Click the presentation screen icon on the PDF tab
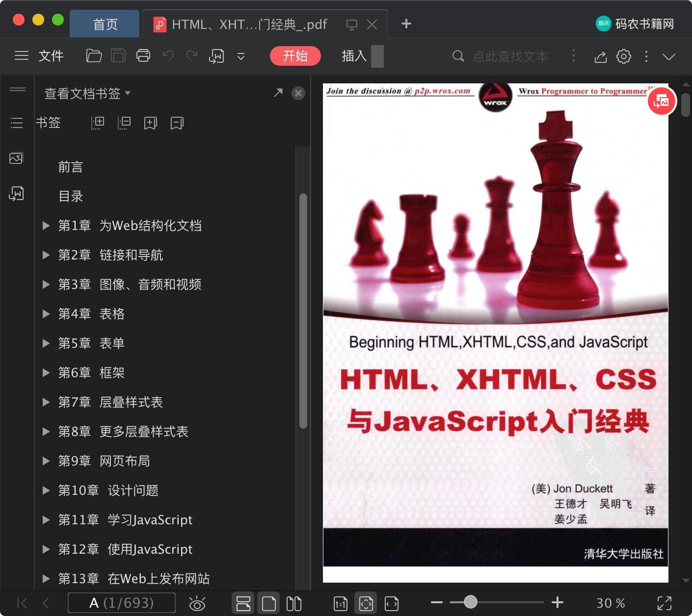The width and height of the screenshot is (692, 616). pos(352,25)
